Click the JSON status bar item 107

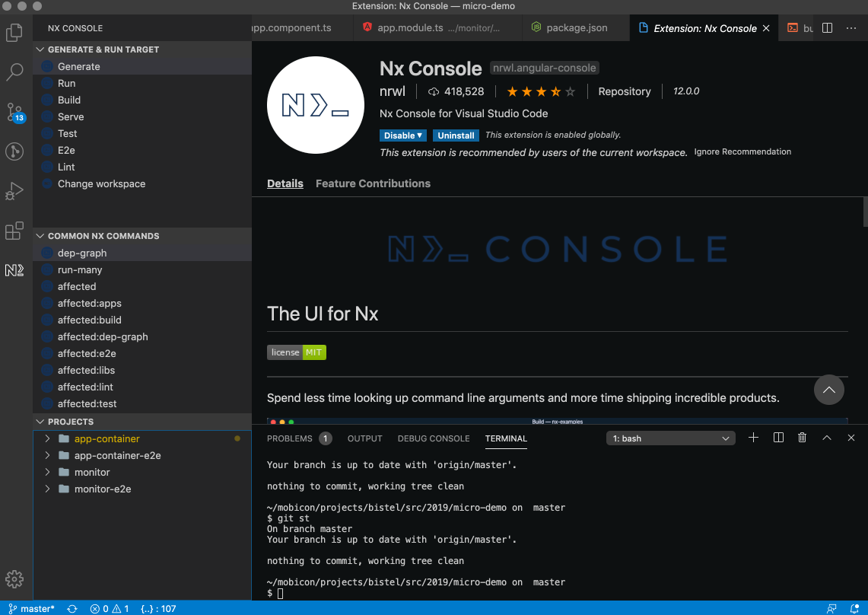(x=158, y=608)
